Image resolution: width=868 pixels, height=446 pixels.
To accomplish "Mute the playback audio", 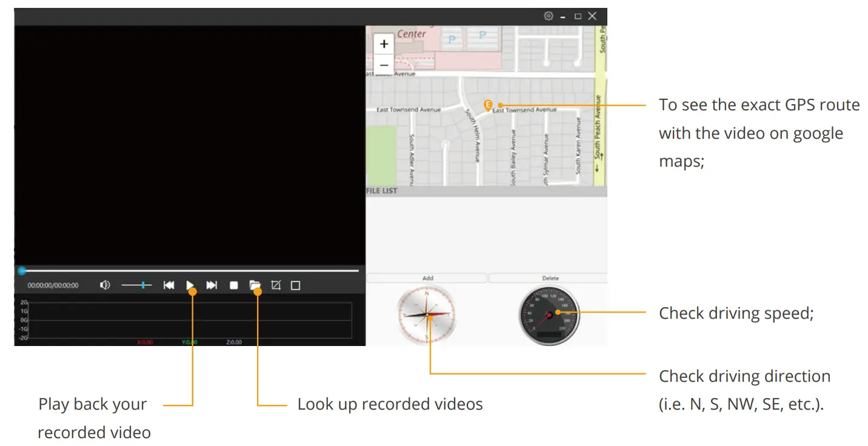I will (104, 285).
